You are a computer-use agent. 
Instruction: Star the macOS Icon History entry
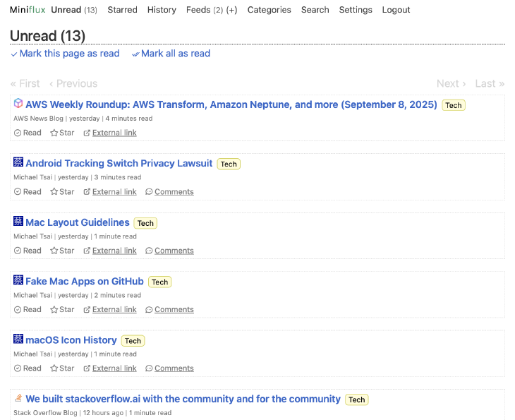point(62,368)
